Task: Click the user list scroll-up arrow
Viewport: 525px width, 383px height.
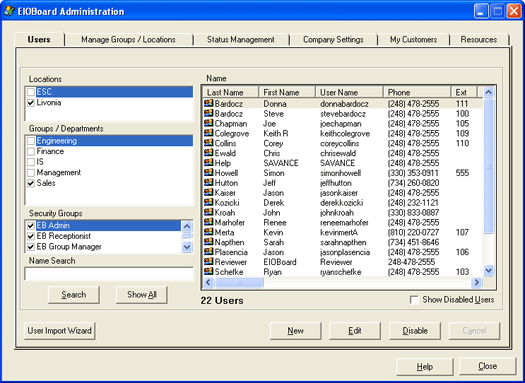Action: tap(489, 92)
